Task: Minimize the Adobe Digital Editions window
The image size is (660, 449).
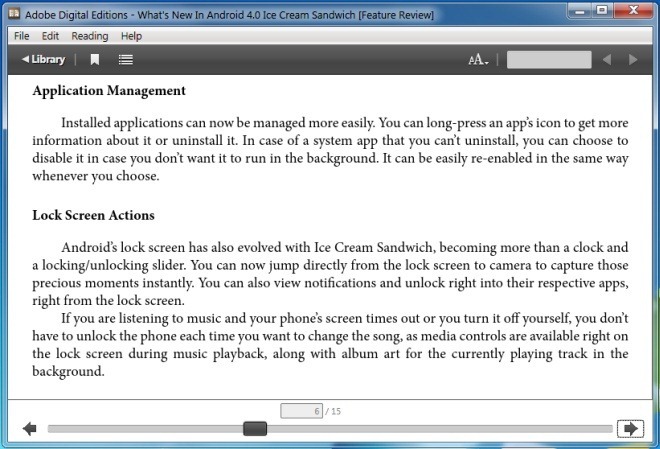Action: click(x=580, y=11)
